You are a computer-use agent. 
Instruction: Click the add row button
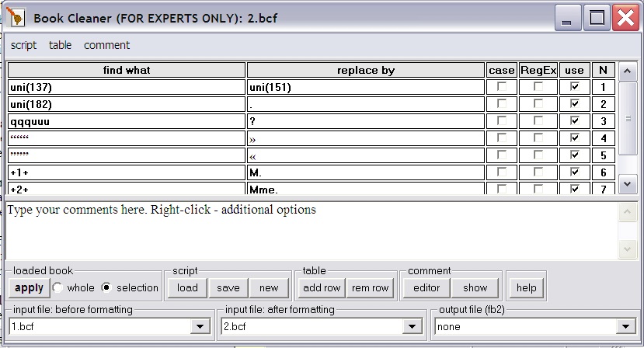tap(322, 287)
